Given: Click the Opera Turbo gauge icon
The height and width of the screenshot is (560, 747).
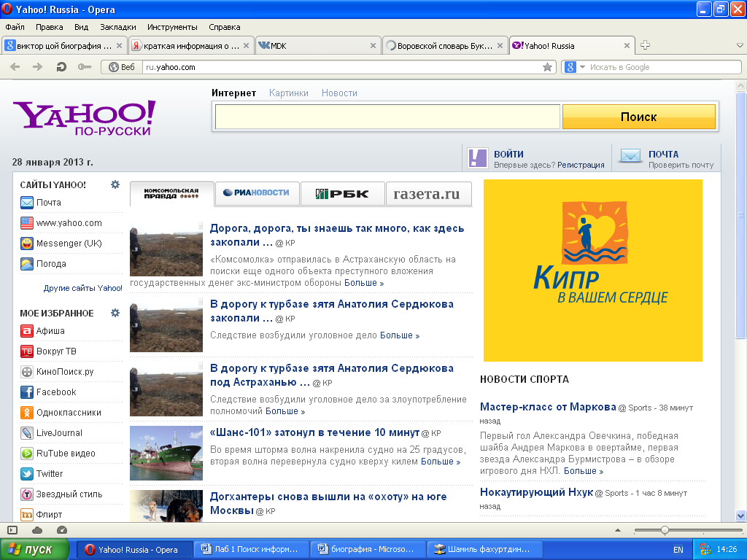Looking at the screenshot, I should point(62,530).
